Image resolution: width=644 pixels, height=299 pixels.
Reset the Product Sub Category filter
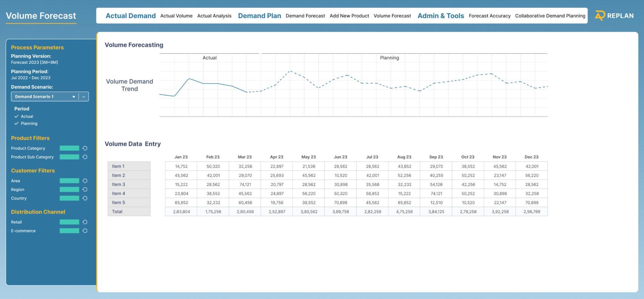85,157
